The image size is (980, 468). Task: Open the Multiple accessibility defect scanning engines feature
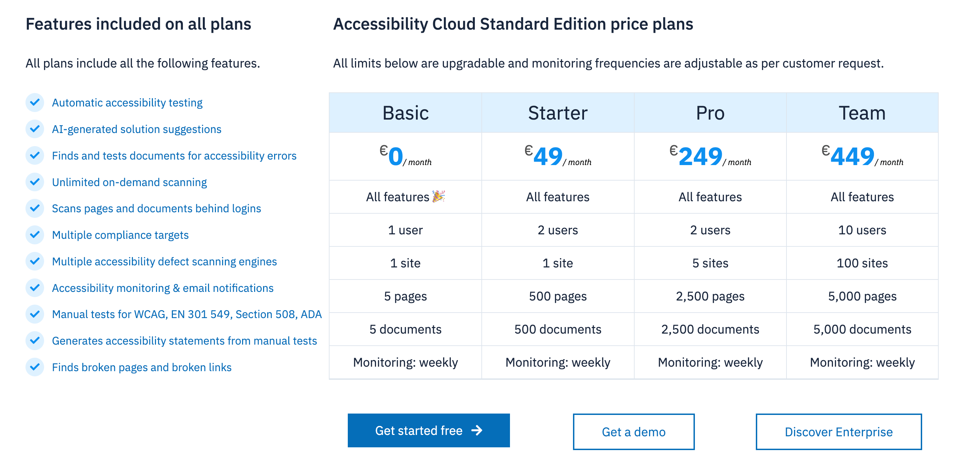tap(164, 261)
